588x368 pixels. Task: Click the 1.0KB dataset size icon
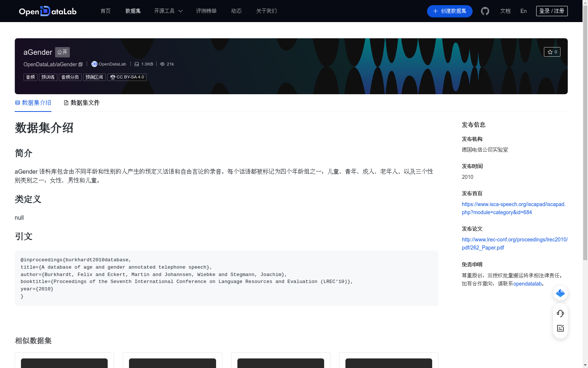point(137,64)
